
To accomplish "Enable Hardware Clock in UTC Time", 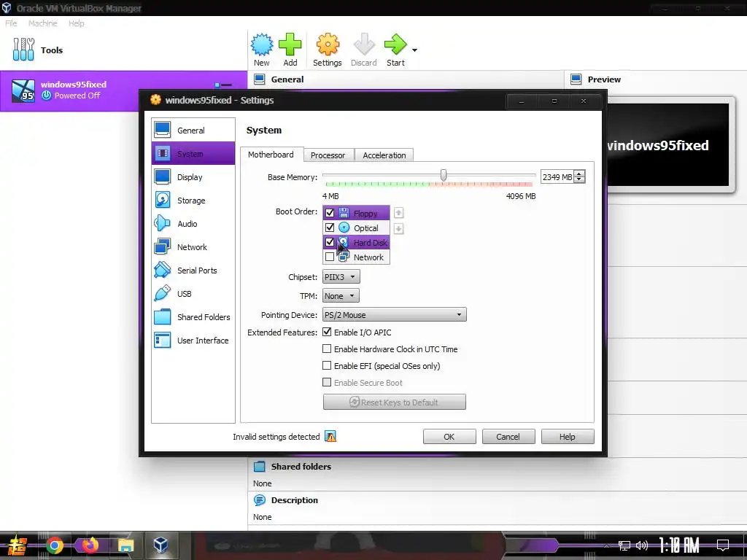I will tap(327, 349).
